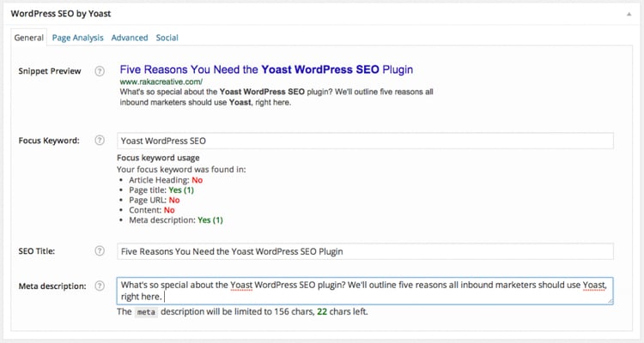
Task: Click the 'Focus Keyword:' label
Action: (49, 141)
